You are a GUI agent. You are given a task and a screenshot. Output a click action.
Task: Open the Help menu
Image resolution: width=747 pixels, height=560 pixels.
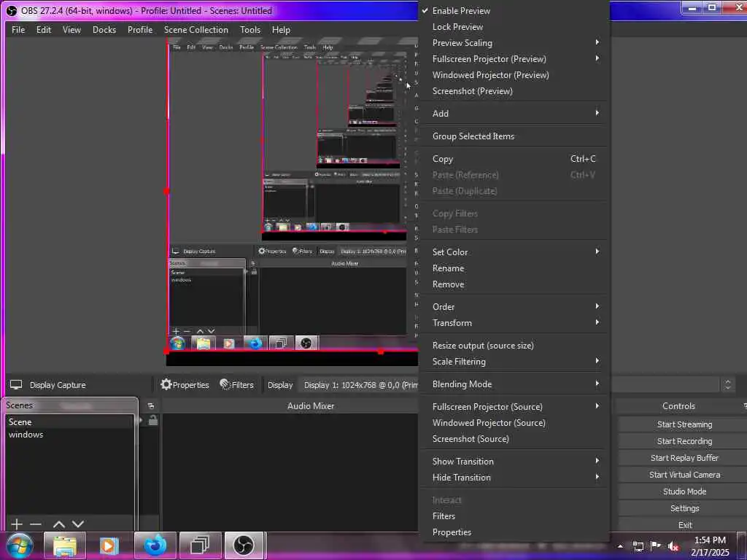(x=281, y=29)
